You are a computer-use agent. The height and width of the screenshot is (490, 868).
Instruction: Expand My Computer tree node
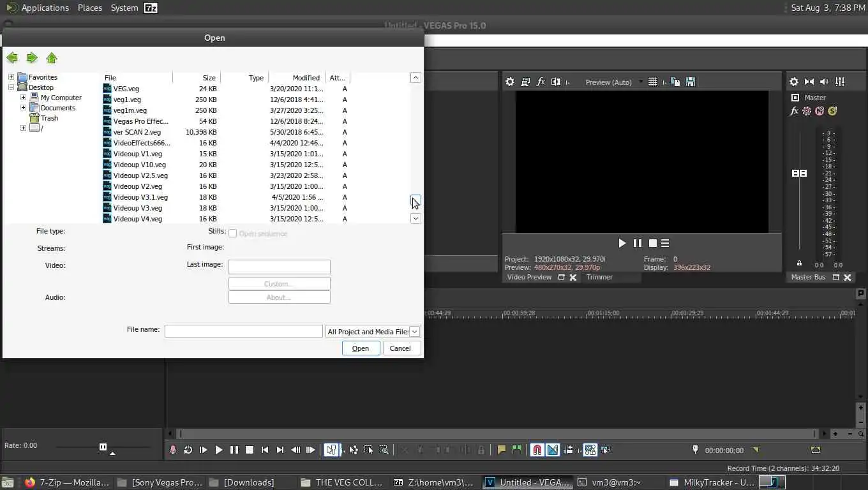point(23,98)
